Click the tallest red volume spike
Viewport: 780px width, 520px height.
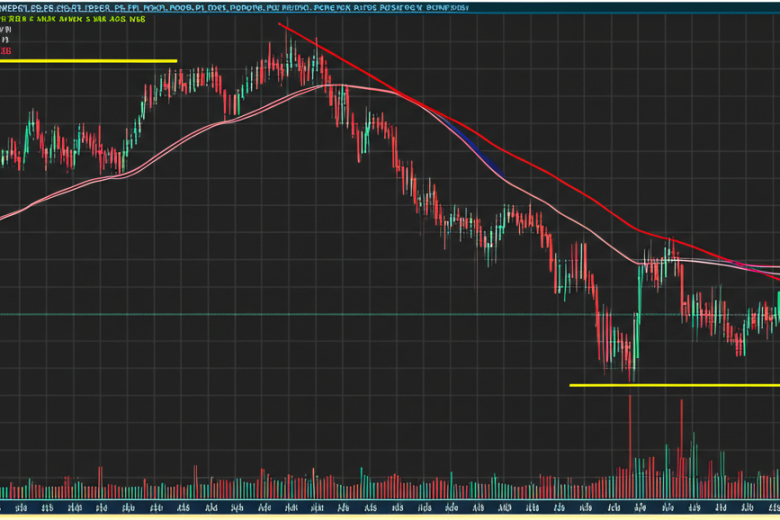631,430
